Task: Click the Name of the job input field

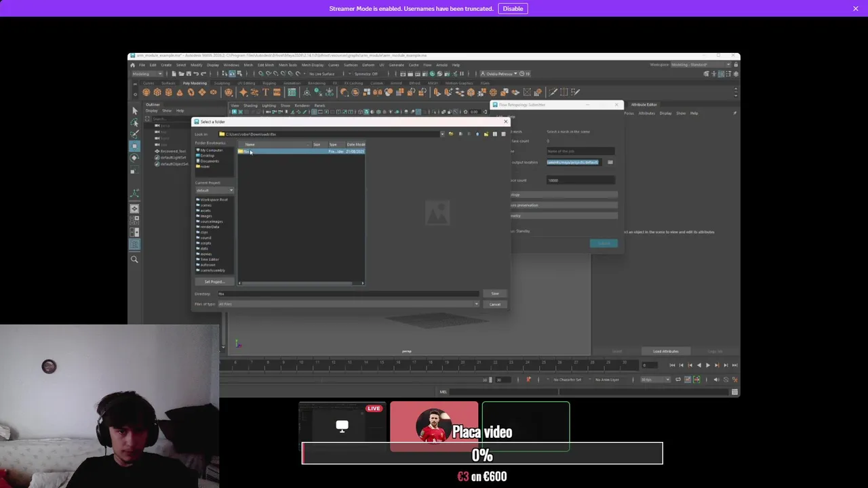Action: pyautogui.click(x=580, y=151)
